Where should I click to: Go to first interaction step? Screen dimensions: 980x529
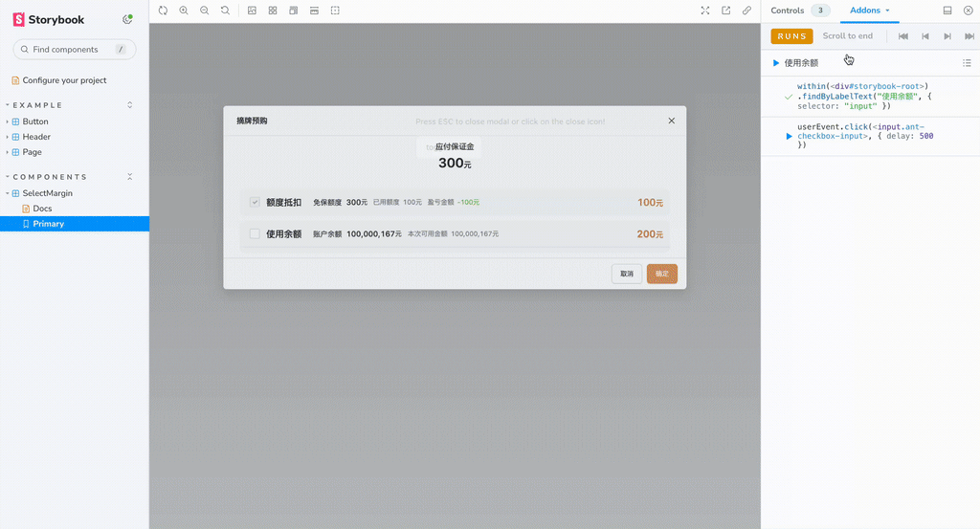[903, 36]
